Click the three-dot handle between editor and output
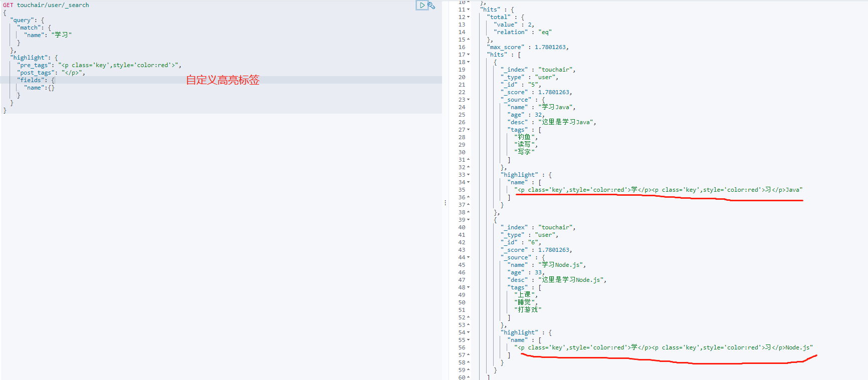The height and width of the screenshot is (380, 868). click(445, 203)
